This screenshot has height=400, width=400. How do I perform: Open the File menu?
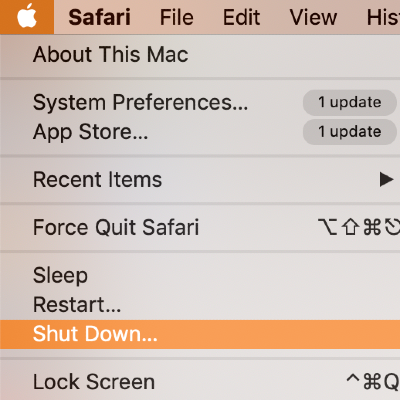[177, 17]
